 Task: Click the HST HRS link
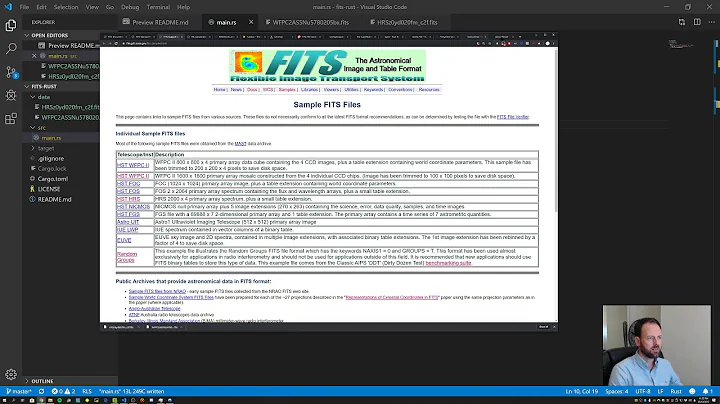(128, 199)
